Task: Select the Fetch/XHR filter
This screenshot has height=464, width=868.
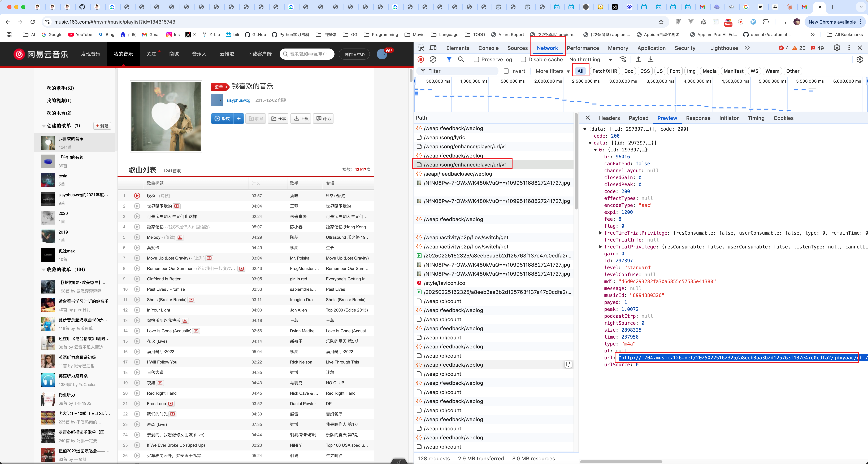Action: (x=605, y=71)
